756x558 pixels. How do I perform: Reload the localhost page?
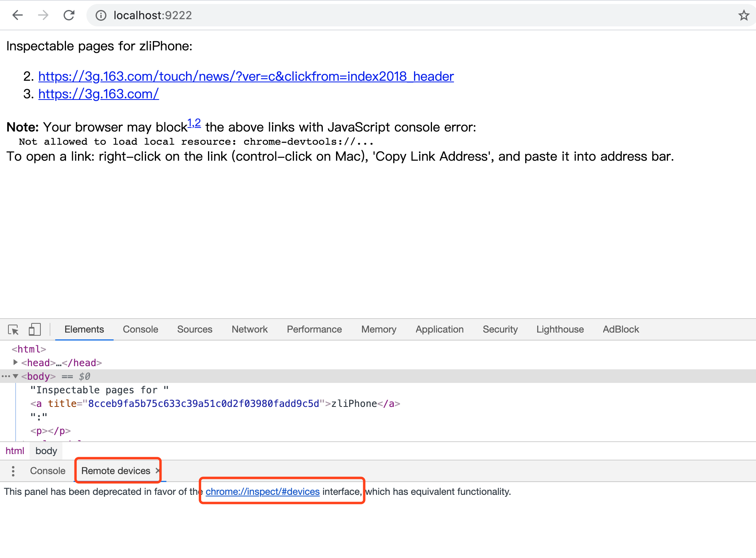[69, 15]
